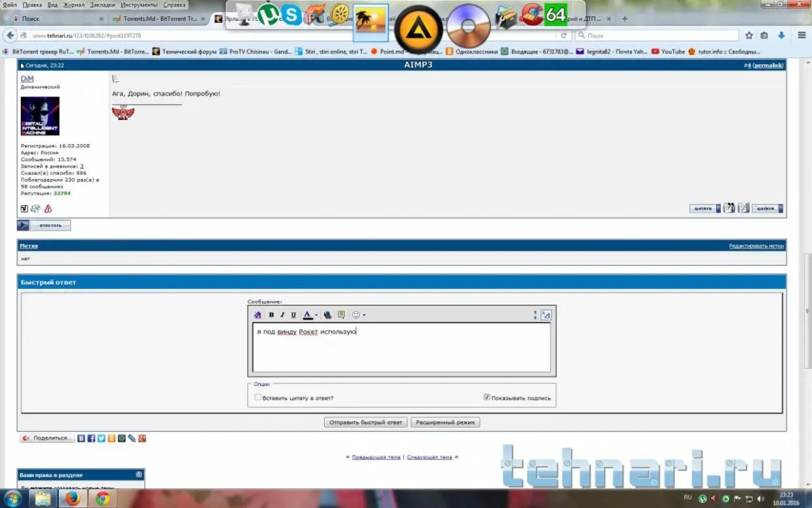Open 'Предыдущая тема' link
Image resolution: width=812 pixels, height=508 pixels.
tap(376, 457)
